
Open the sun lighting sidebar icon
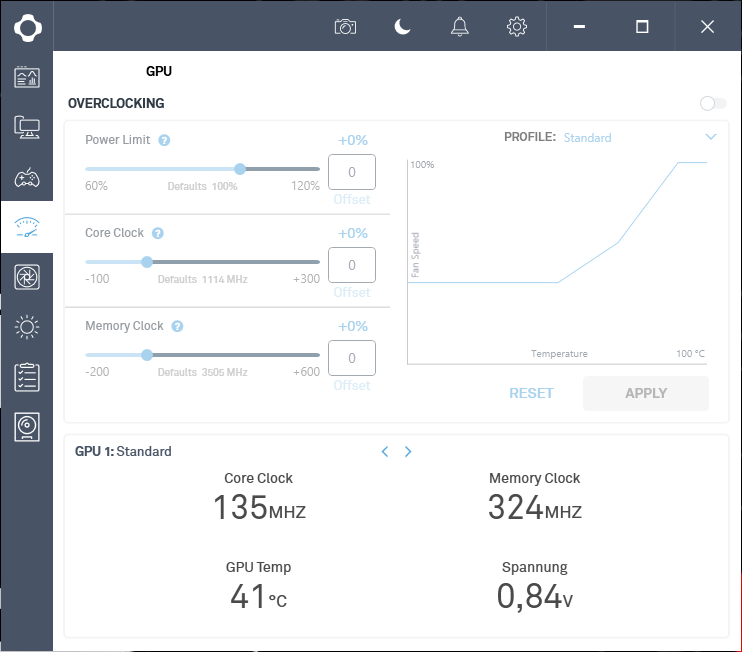(x=27, y=327)
